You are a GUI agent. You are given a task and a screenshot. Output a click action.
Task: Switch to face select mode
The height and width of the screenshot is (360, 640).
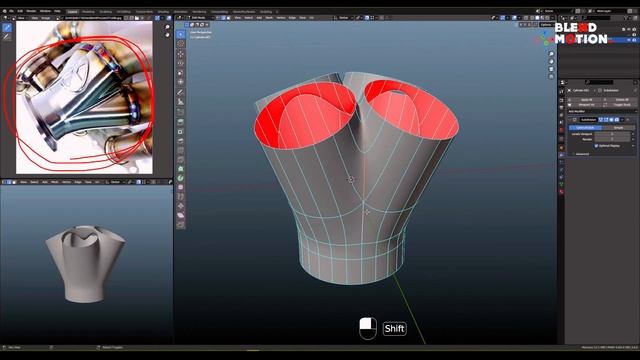coord(228,18)
